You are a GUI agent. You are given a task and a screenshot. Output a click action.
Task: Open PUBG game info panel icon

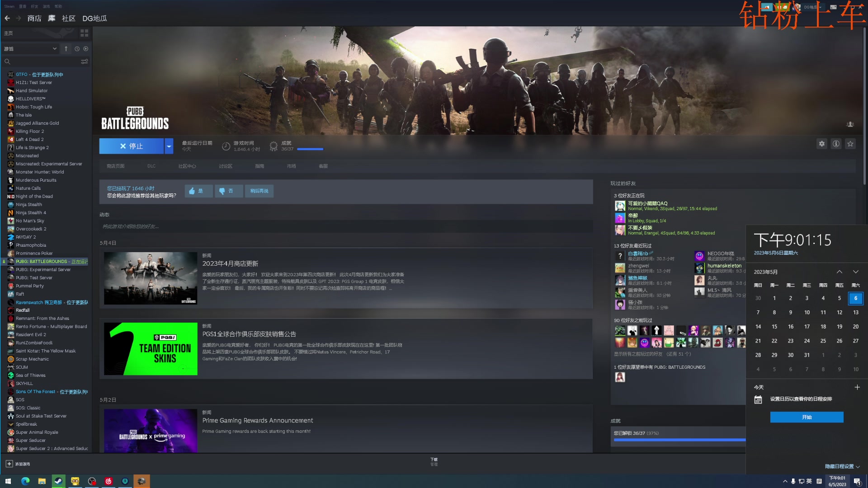(x=836, y=144)
